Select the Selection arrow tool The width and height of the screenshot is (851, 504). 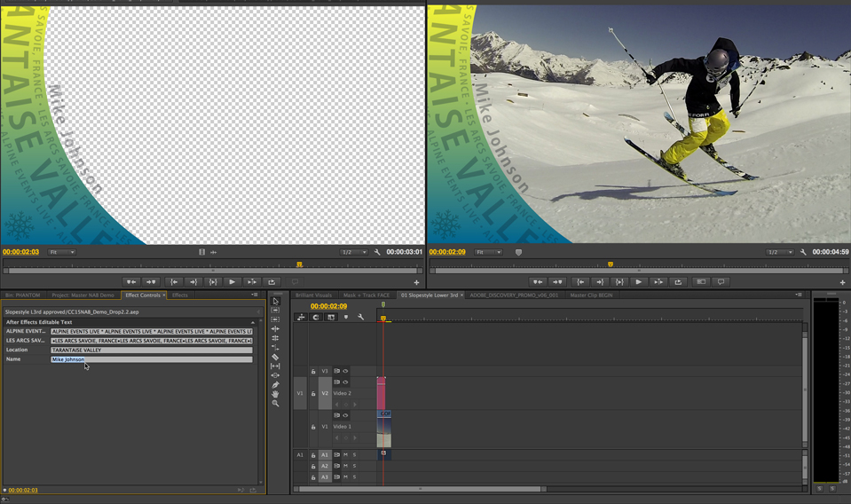point(275,301)
